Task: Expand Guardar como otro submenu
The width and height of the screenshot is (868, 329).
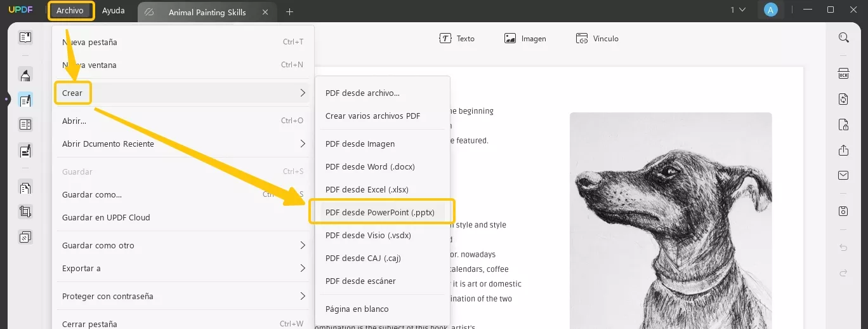Action: 183,245
